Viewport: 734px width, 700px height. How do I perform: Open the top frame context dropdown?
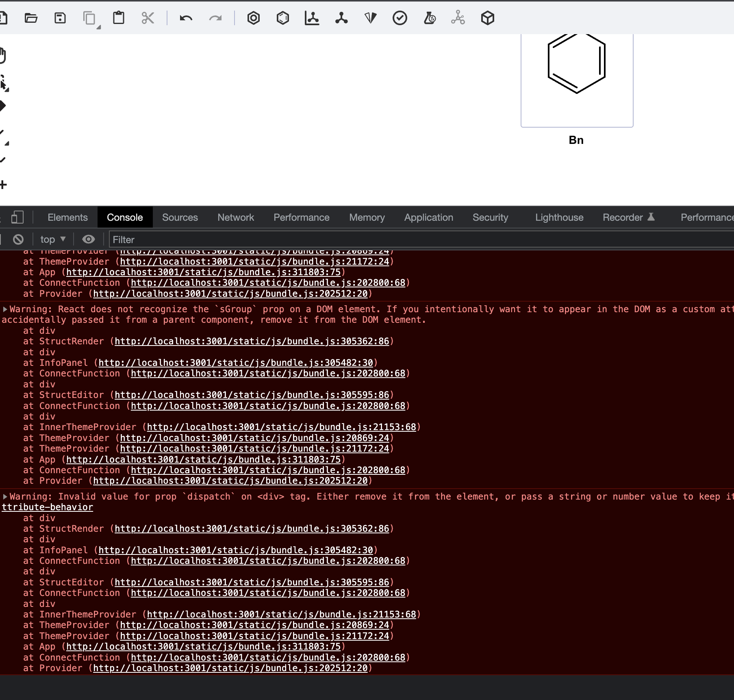(52, 239)
